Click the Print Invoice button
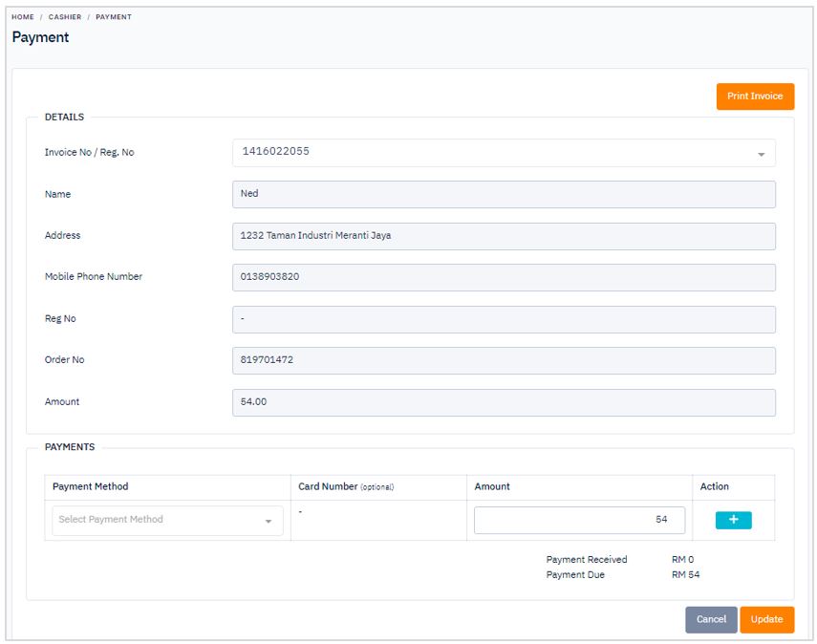Viewport: 817px width, 644px height. pyautogui.click(x=755, y=97)
